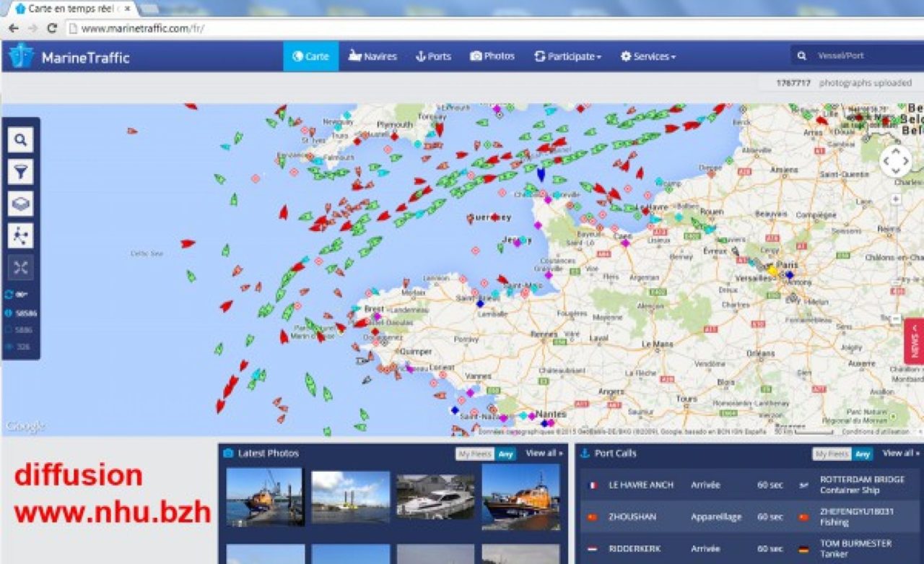The width and height of the screenshot is (924, 564).
Task: Select My Fleets in Port Calls panel
Action: point(832,454)
